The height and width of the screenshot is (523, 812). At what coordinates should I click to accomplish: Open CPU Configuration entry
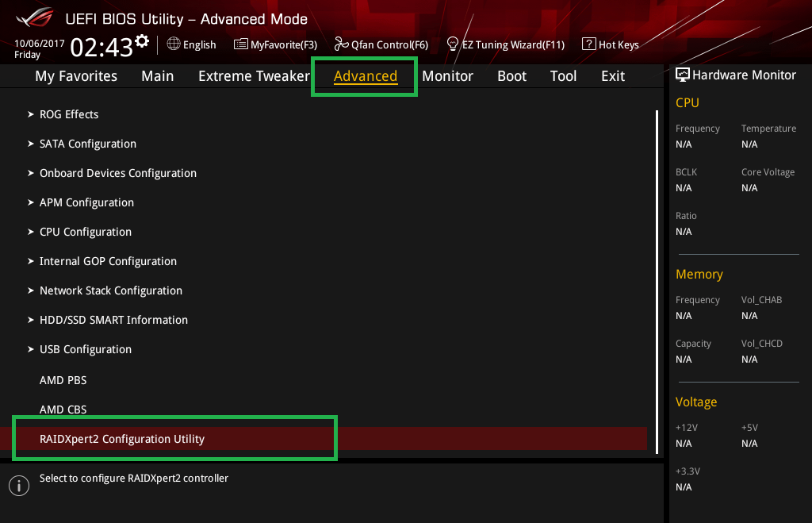[x=86, y=232]
